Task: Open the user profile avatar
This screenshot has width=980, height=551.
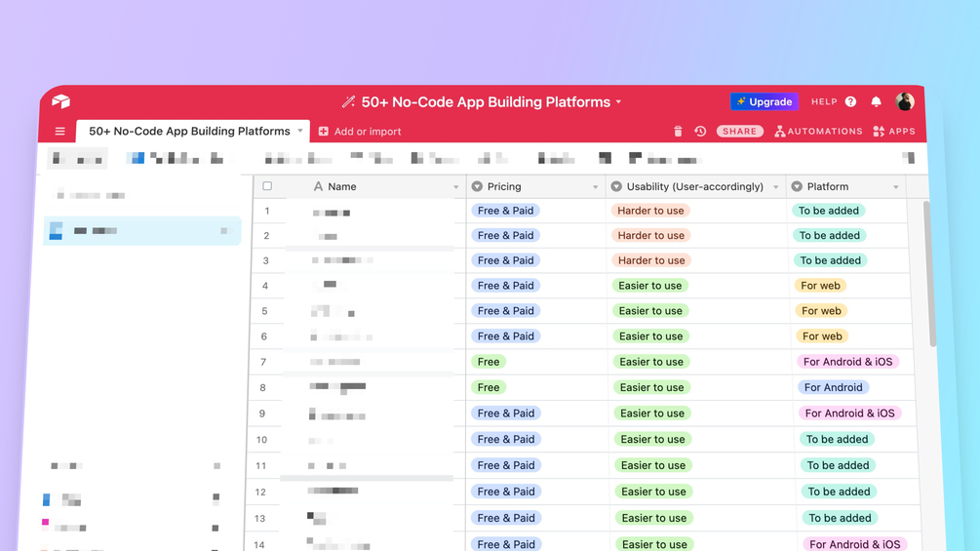Action: pos(904,101)
